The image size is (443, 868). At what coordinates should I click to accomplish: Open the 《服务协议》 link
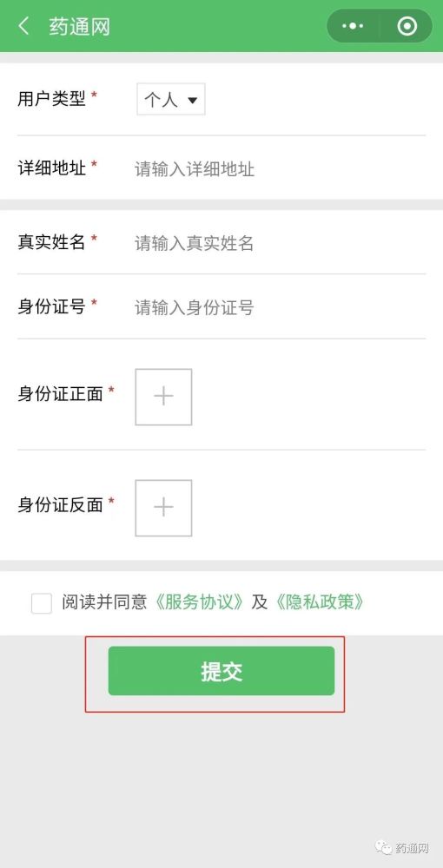[x=198, y=602]
